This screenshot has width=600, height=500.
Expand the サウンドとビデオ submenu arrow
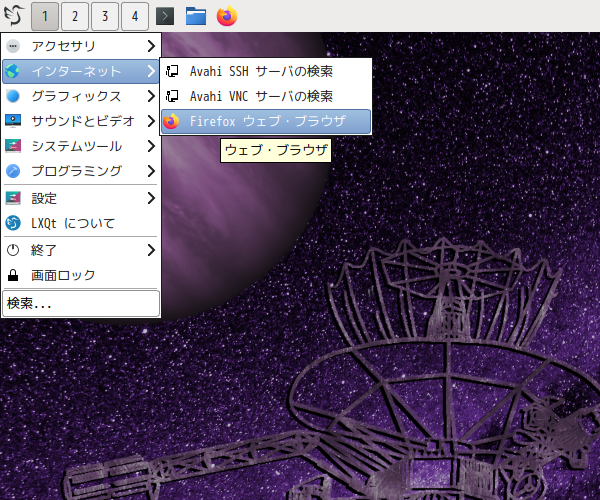(151, 121)
